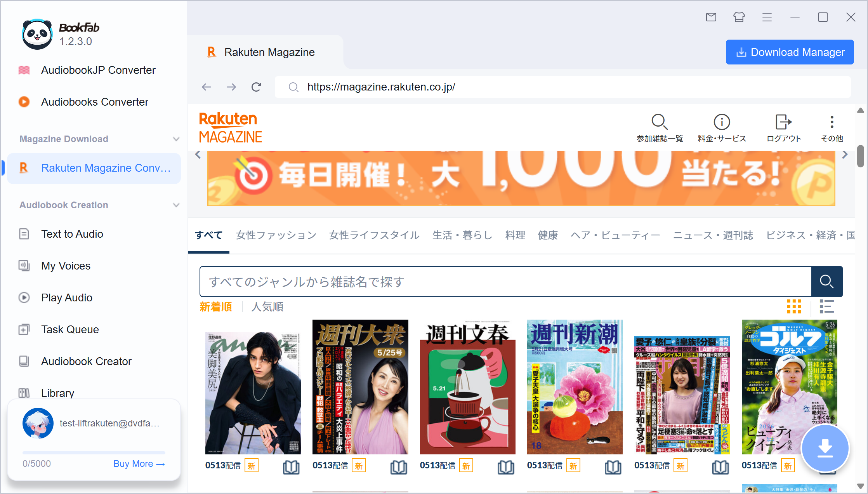Select the 健康 tab
Screen dimensions: 868x494
coord(548,235)
